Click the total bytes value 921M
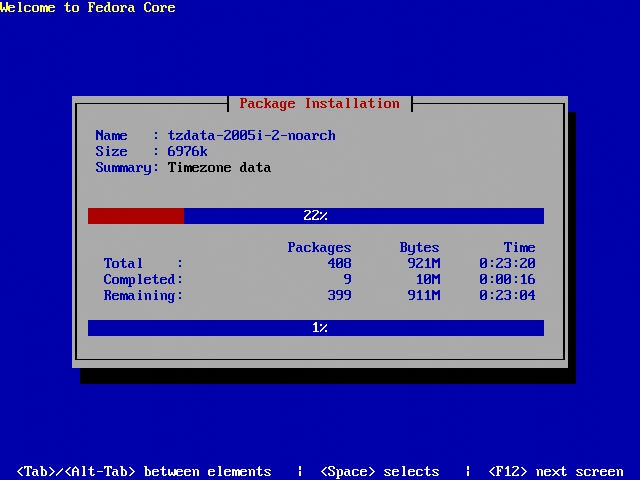 [x=423, y=263]
